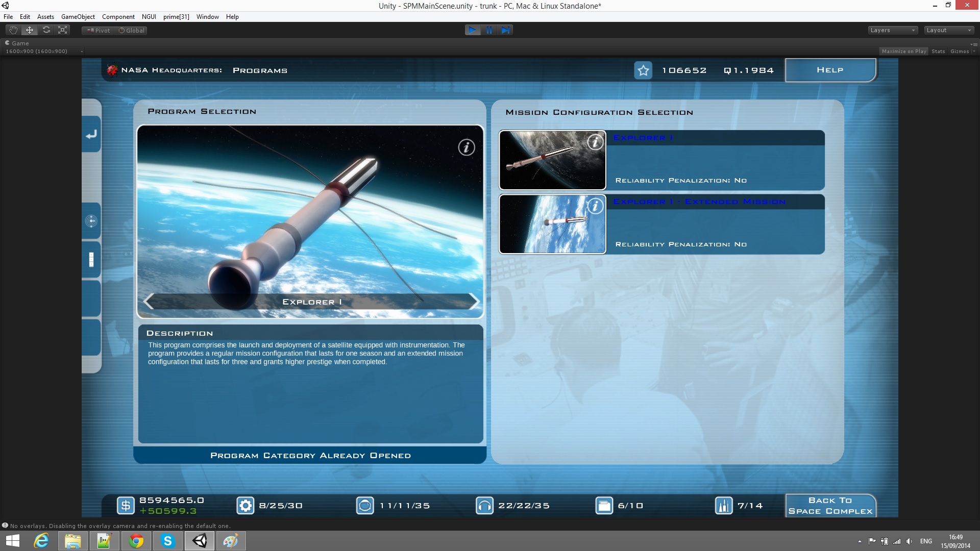980x551 pixels.
Task: Open info for Explorer I program image
Action: click(x=466, y=147)
